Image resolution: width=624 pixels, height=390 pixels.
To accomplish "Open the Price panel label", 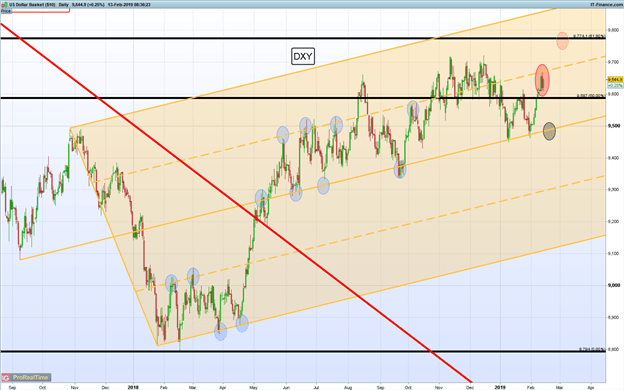I will point(6,11).
